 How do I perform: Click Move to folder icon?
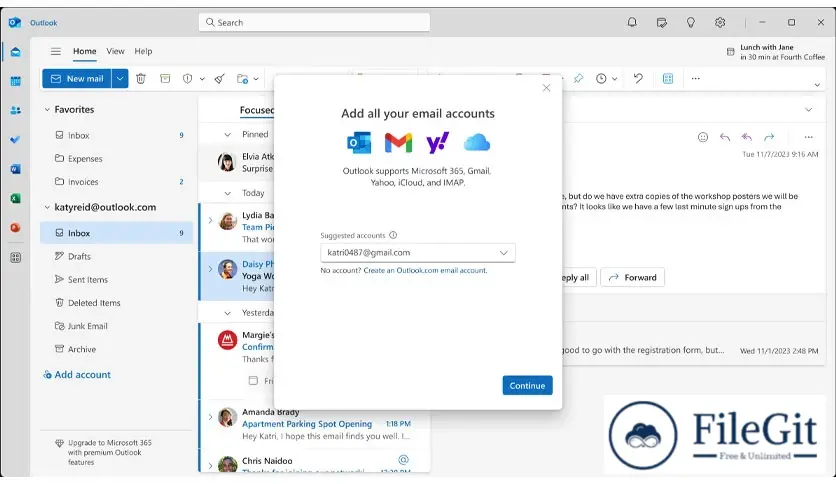click(243, 79)
